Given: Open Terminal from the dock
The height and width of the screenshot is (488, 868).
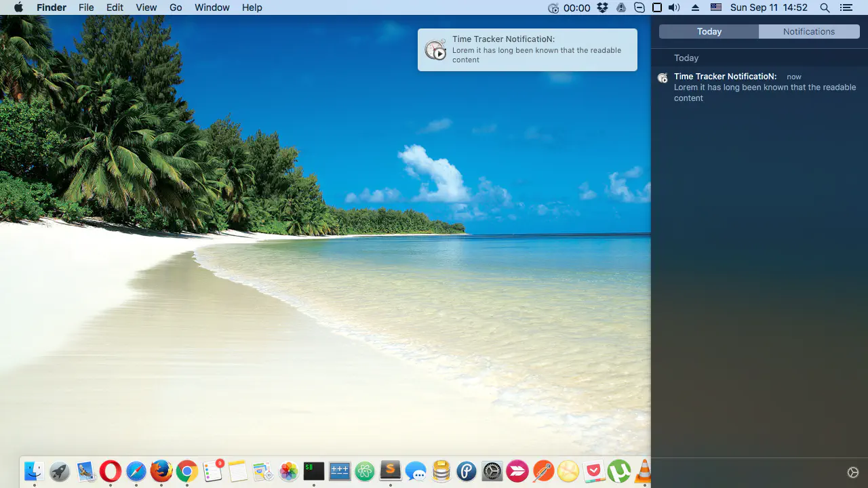Looking at the screenshot, I should click(x=314, y=470).
